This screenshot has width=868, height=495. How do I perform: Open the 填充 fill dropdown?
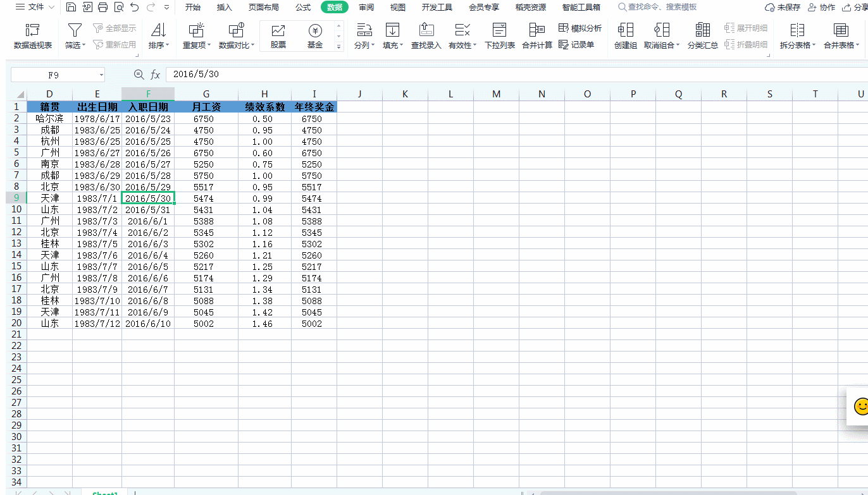(393, 46)
